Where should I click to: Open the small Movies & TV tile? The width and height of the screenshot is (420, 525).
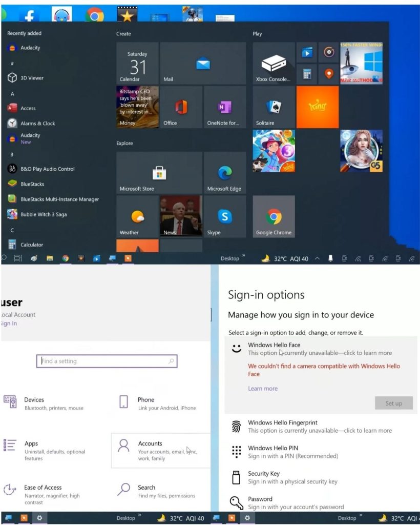307,53
